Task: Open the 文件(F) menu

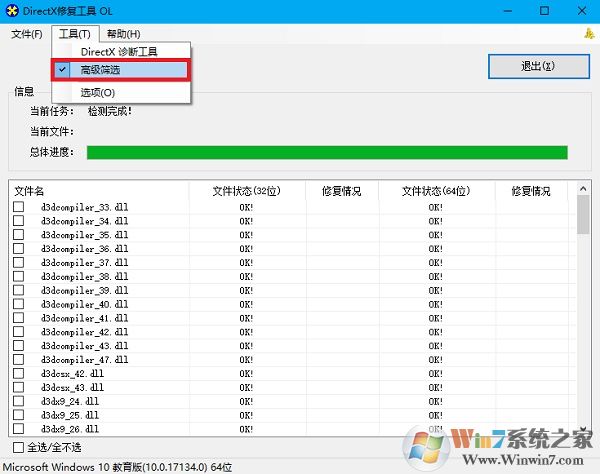Action: pyautogui.click(x=27, y=34)
